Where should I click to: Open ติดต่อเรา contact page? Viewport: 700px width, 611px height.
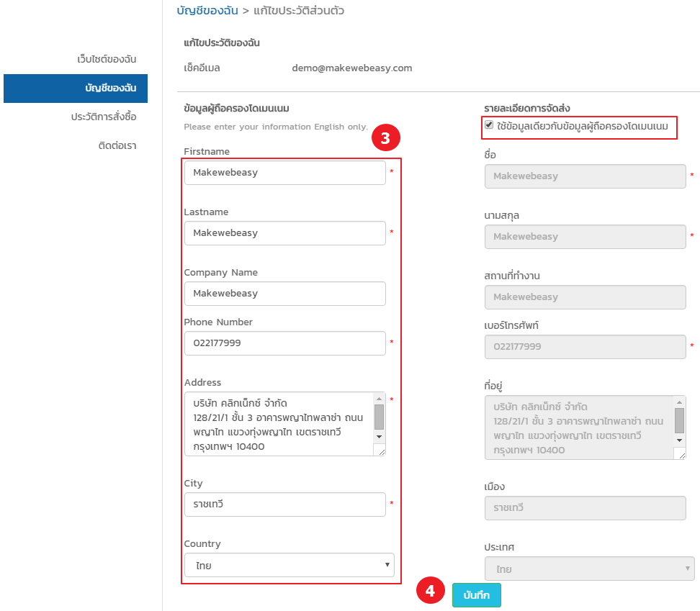(x=117, y=145)
